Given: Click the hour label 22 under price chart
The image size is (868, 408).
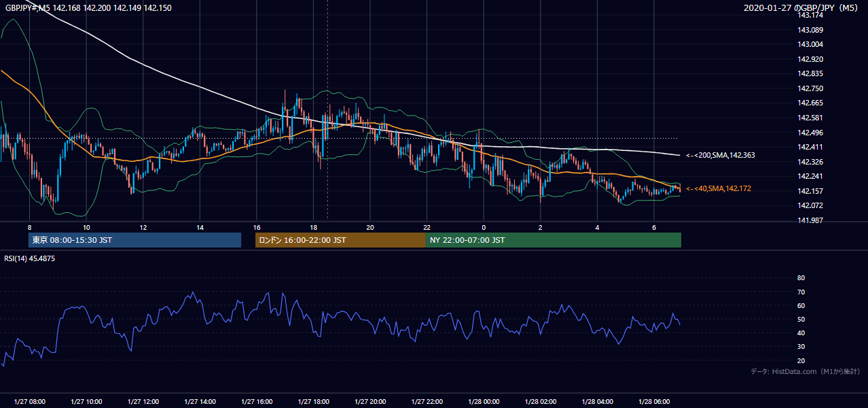Looking at the screenshot, I should [427, 227].
